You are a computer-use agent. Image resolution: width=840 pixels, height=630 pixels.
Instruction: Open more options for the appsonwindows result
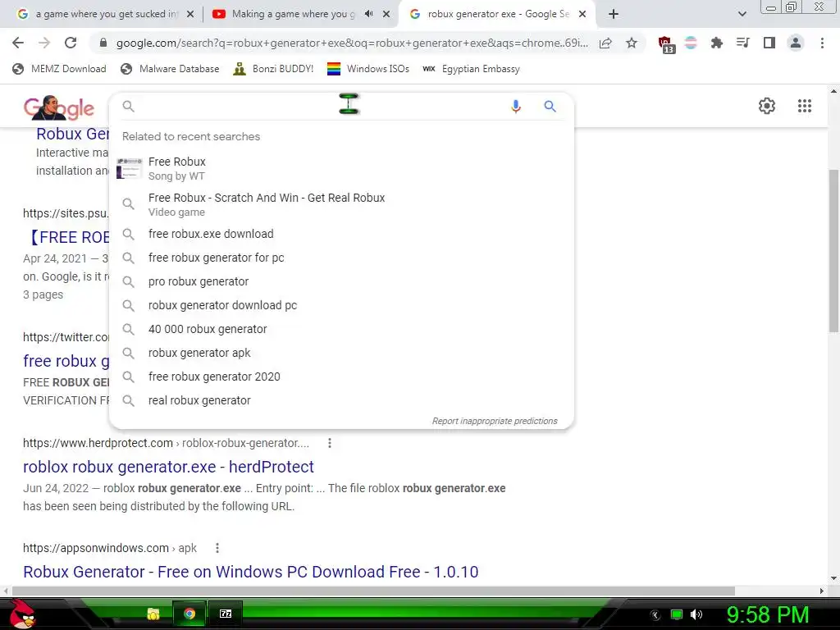click(217, 548)
